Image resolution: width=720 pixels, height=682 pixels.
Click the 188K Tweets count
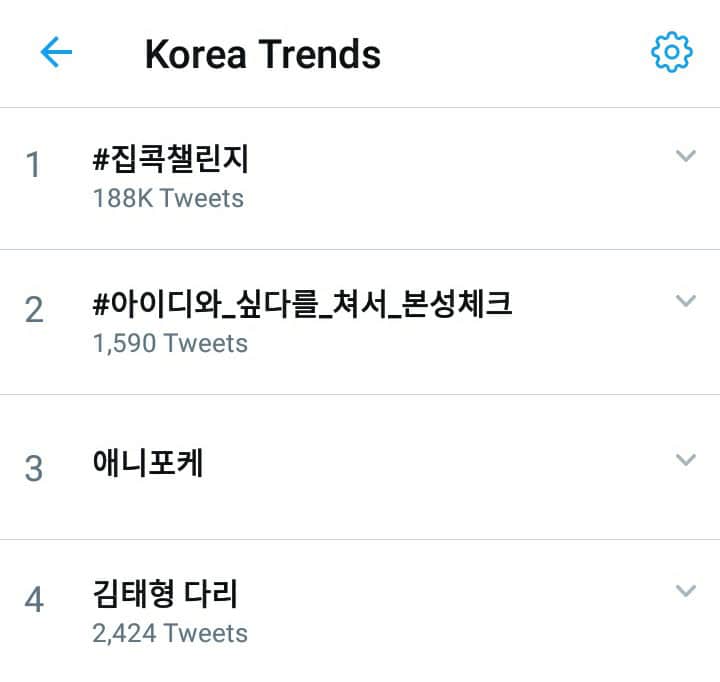tap(168, 198)
